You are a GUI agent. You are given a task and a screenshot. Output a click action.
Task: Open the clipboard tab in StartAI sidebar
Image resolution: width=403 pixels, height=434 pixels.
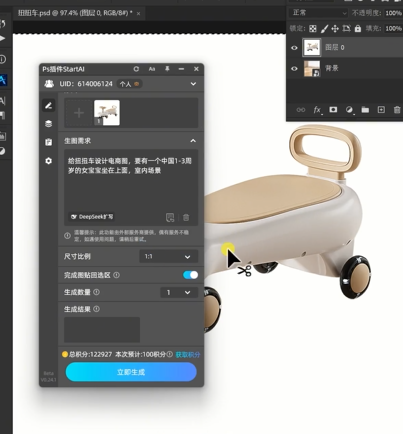click(49, 142)
